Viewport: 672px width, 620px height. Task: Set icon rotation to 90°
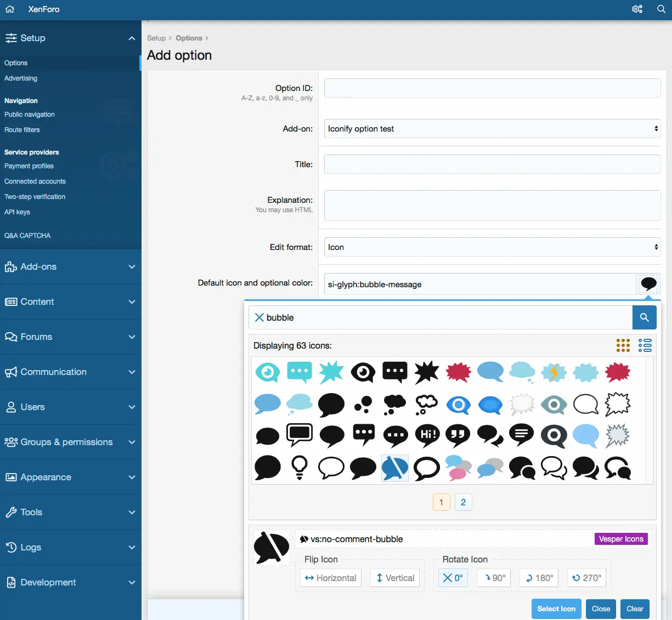[x=494, y=578]
